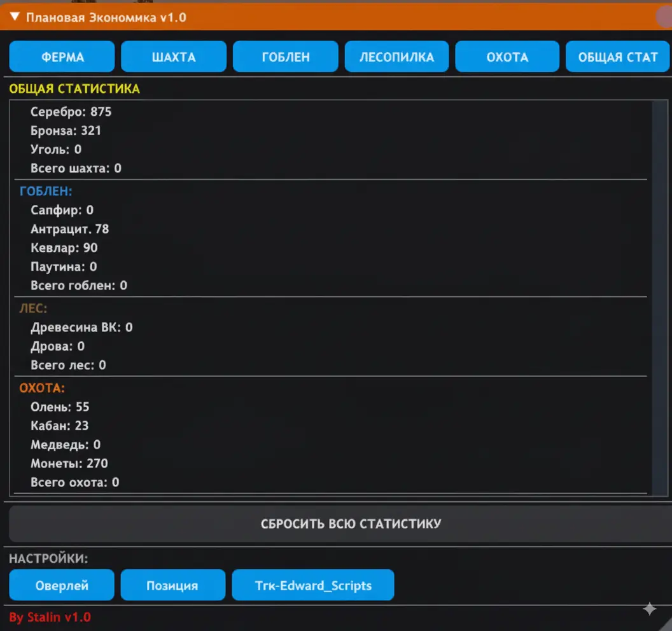Click the sparkle star icon at bottom right
This screenshot has width=672, height=631.
[x=649, y=609]
